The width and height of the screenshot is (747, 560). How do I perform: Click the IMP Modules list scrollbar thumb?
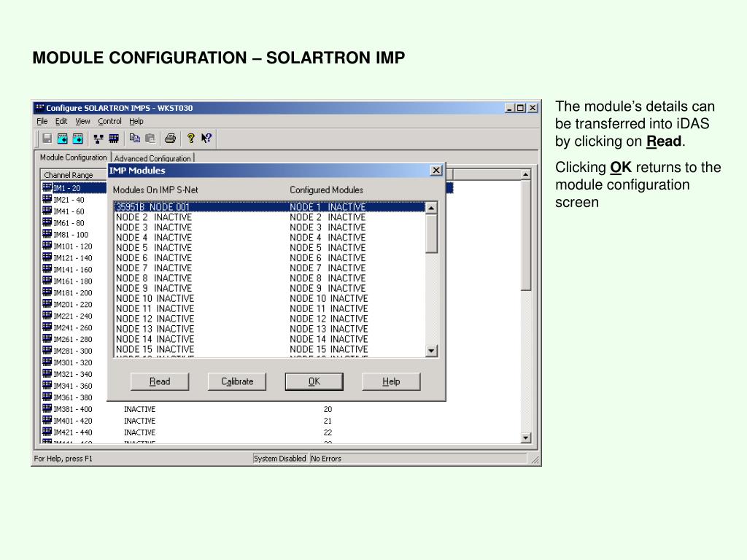431,233
